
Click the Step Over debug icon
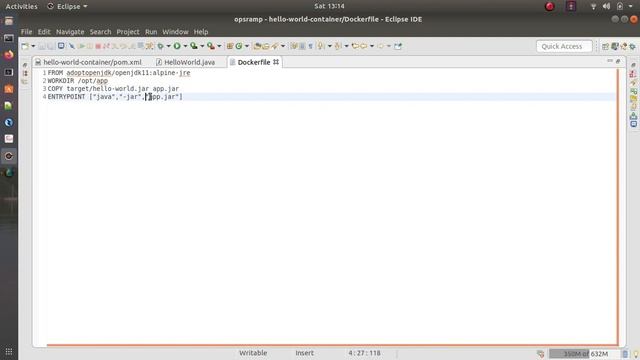pos(123,46)
